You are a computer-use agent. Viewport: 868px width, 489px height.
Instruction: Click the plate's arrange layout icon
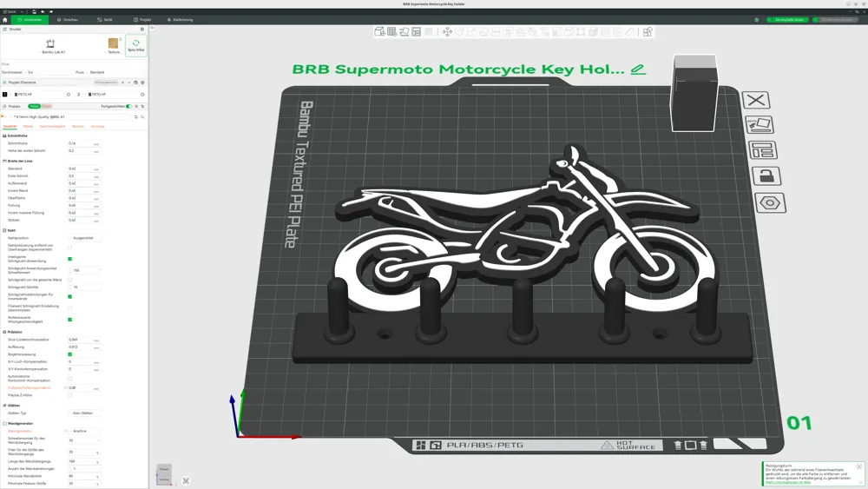762,150
